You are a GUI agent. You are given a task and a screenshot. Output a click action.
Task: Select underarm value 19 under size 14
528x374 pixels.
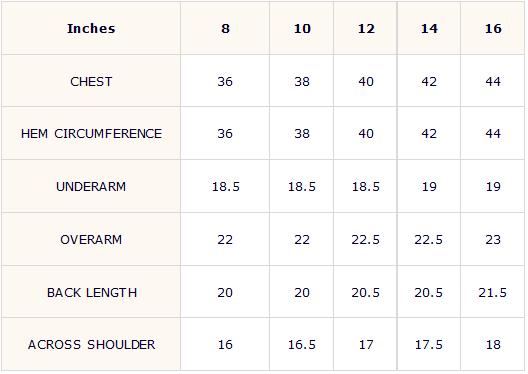coord(429,186)
